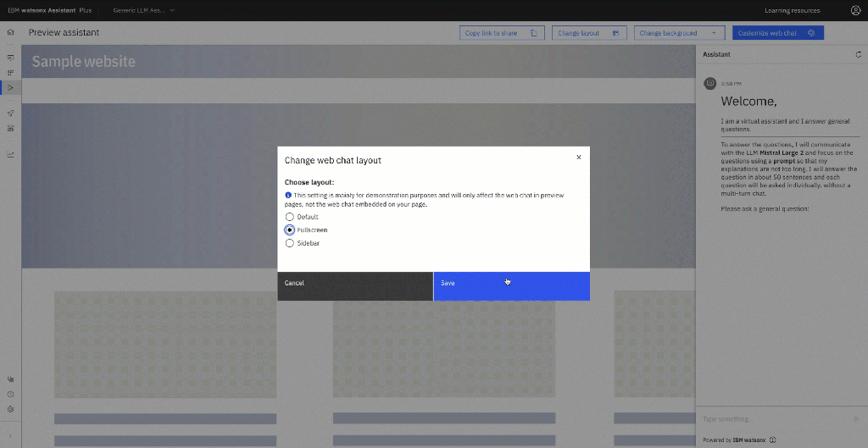The height and width of the screenshot is (448, 868).
Task: Open the settings gear icon in sidebar
Action: coord(10,408)
